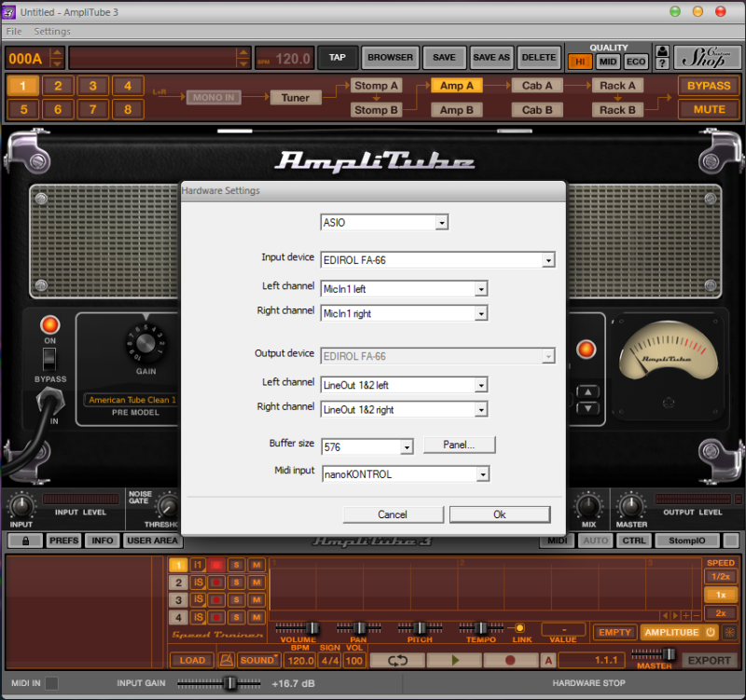This screenshot has height=700, width=746.
Task: Solo track 2 with the S button
Action: [x=237, y=583]
